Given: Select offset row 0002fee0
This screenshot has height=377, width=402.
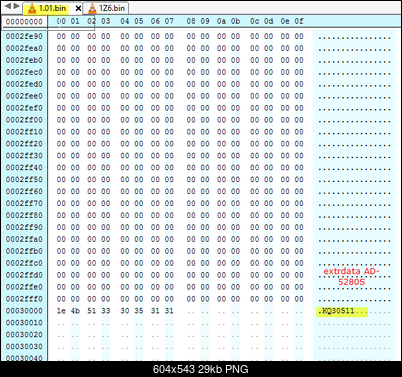Looking at the screenshot, I should point(24,96).
